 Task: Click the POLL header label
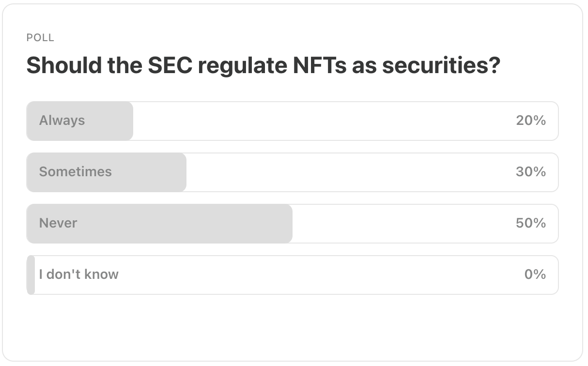(40, 38)
